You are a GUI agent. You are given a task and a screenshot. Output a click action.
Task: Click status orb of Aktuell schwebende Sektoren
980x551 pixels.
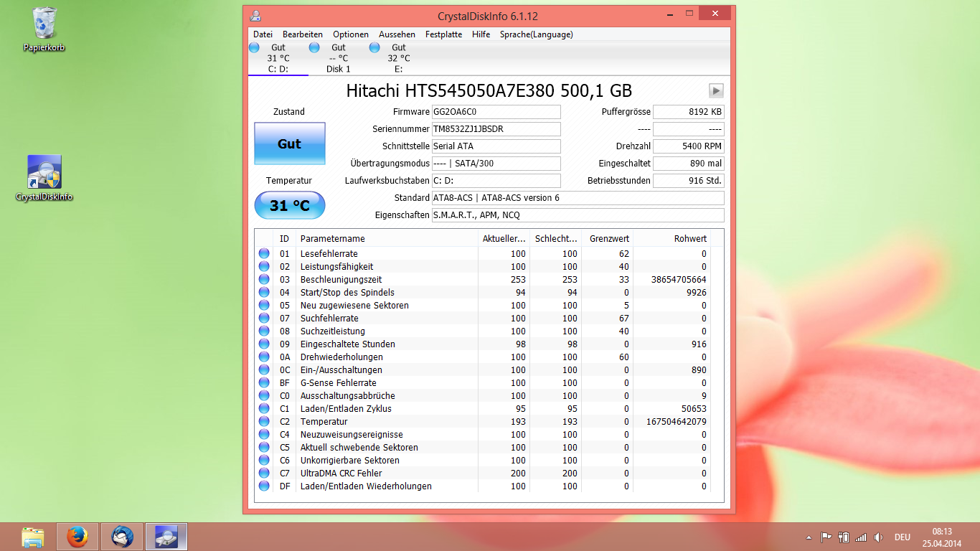click(x=264, y=447)
